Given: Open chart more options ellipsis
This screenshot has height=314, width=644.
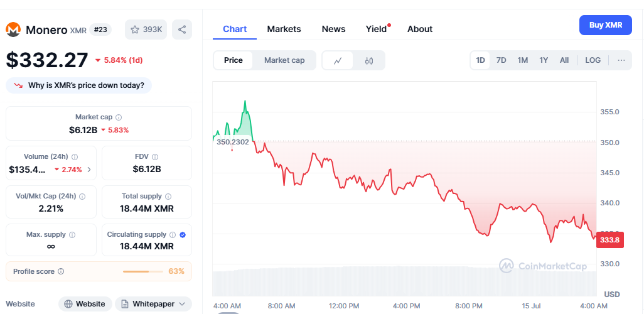Looking at the screenshot, I should (621, 60).
